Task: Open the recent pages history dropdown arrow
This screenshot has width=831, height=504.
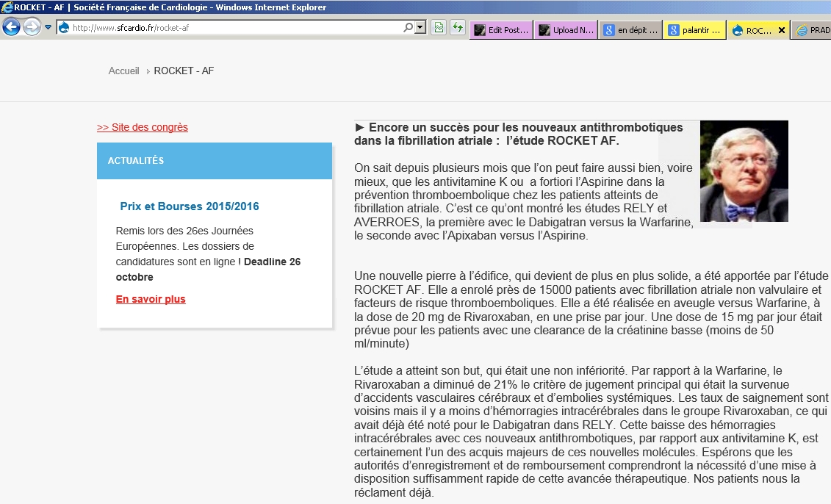Action: [48, 27]
